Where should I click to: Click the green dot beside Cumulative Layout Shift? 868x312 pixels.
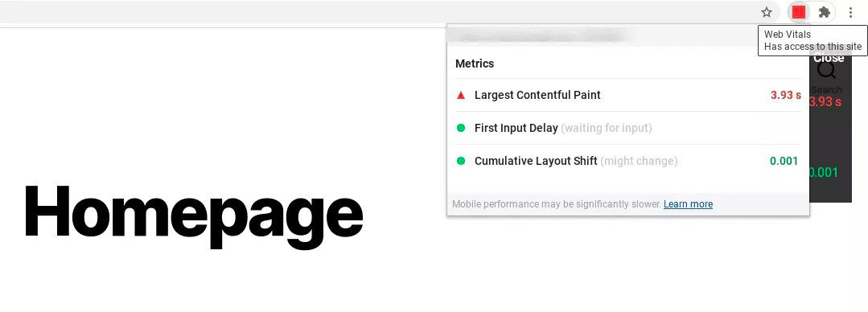pyautogui.click(x=461, y=162)
